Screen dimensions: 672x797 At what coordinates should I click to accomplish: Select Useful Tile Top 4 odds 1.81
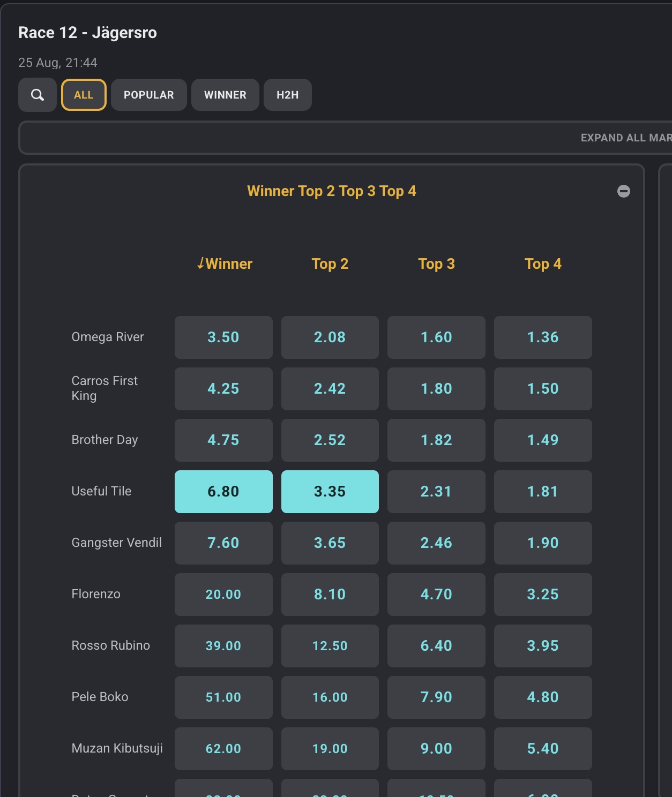543,492
